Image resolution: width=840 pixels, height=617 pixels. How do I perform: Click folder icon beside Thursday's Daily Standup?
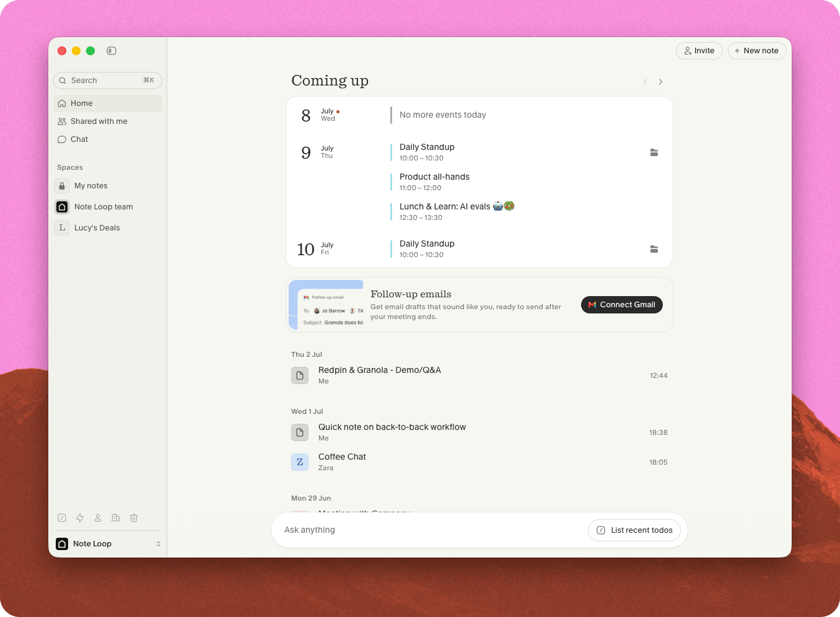point(654,152)
